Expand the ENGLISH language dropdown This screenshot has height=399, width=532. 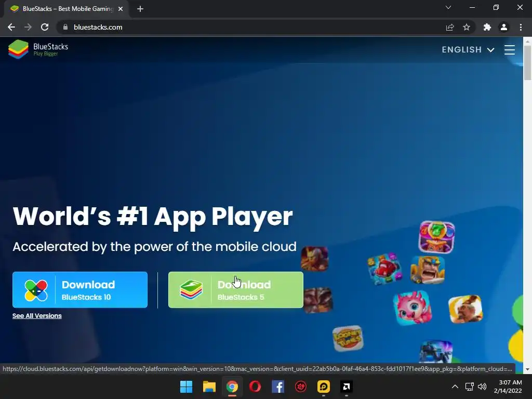coord(468,49)
